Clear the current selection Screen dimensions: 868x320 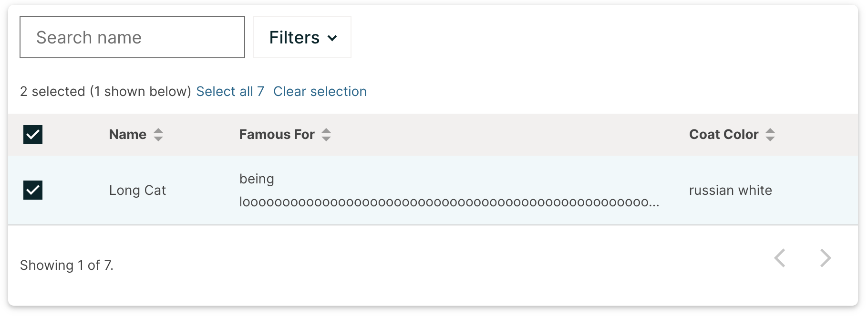(320, 91)
